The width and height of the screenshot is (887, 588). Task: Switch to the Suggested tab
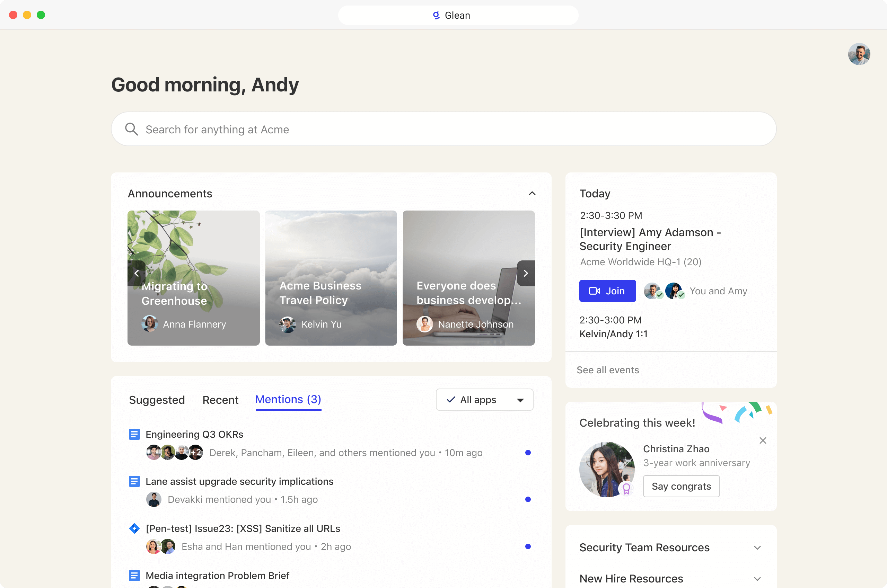pos(157,400)
